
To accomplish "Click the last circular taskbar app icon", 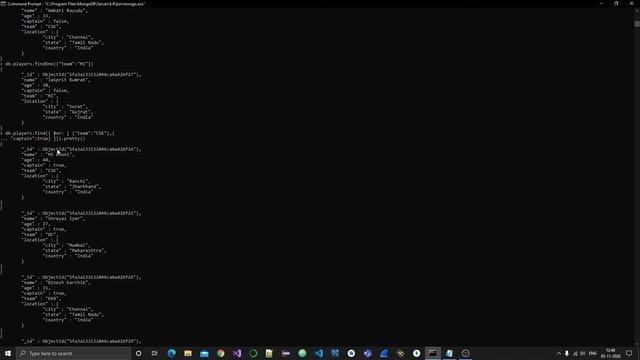I will pos(465,353).
